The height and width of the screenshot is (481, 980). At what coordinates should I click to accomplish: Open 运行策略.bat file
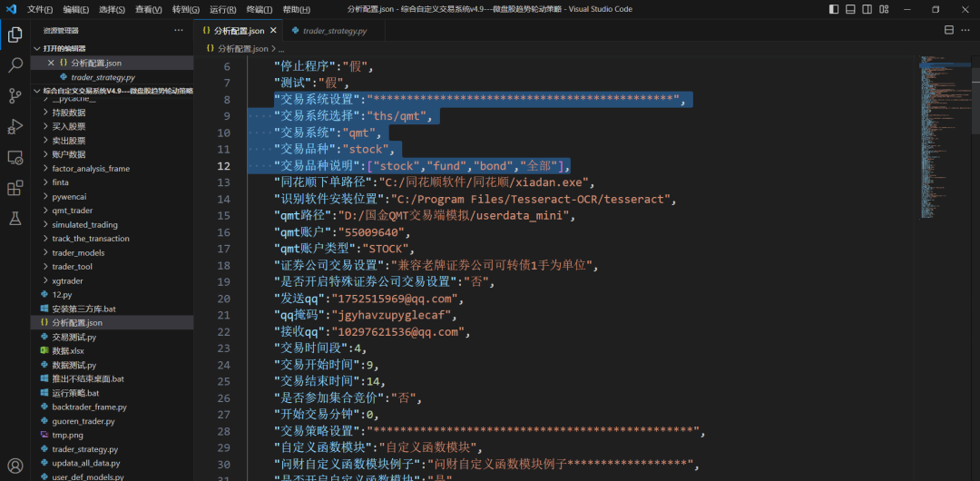(x=75, y=393)
